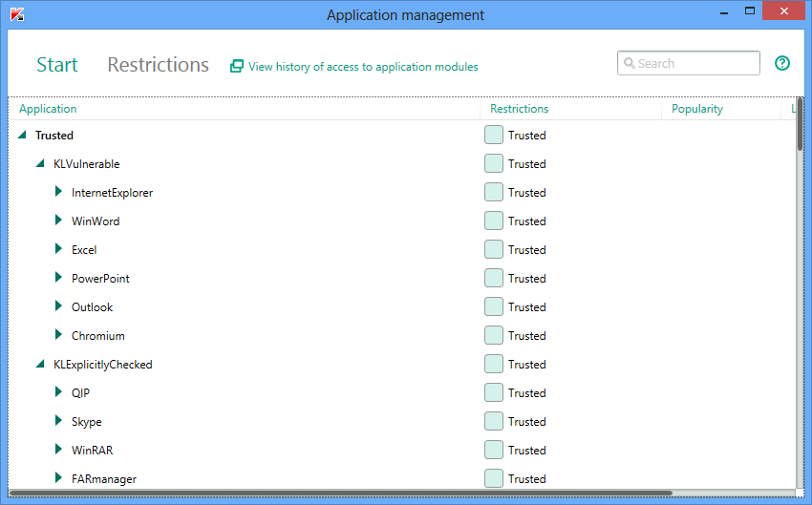Select the PowerPoint row label
The height and width of the screenshot is (505, 812).
pyautogui.click(x=100, y=279)
